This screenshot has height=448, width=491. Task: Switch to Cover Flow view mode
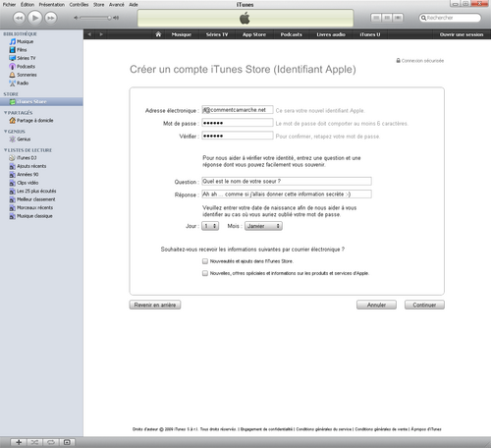[398, 18]
